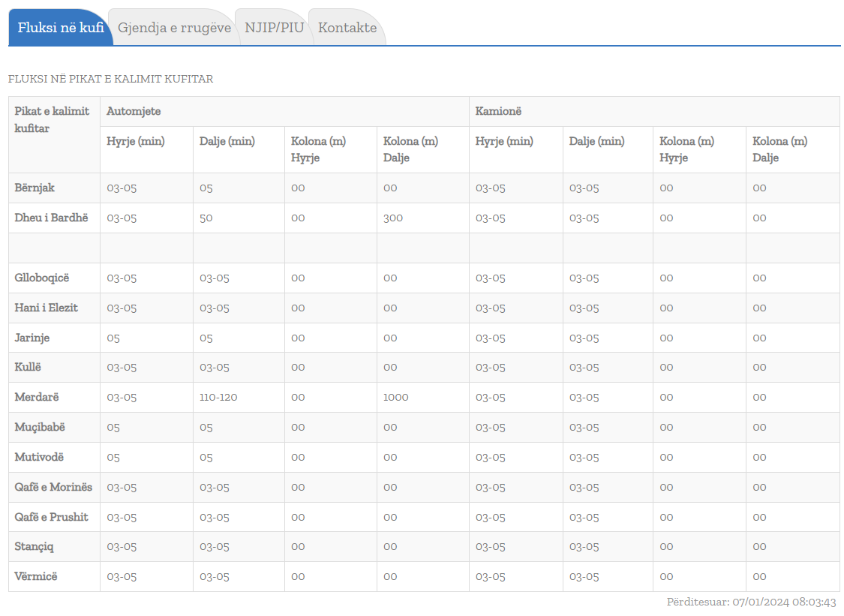The image size is (844, 616).
Task: Click the Qafë e Morinës row label
Action: [x=53, y=487]
